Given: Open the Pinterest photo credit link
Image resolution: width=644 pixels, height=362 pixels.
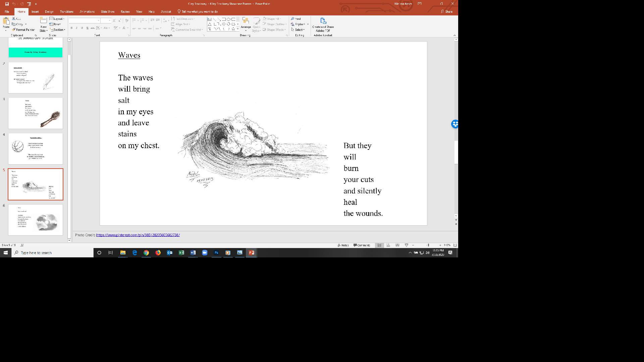Looking at the screenshot, I should coord(138,235).
